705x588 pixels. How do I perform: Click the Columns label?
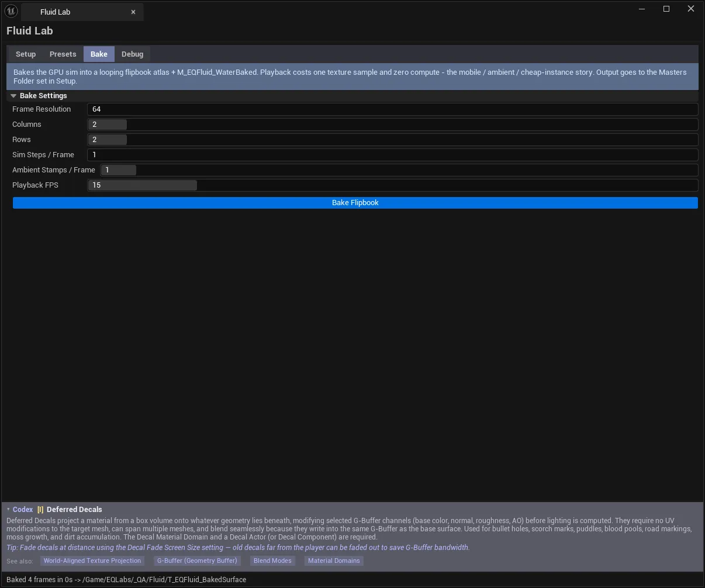click(27, 124)
